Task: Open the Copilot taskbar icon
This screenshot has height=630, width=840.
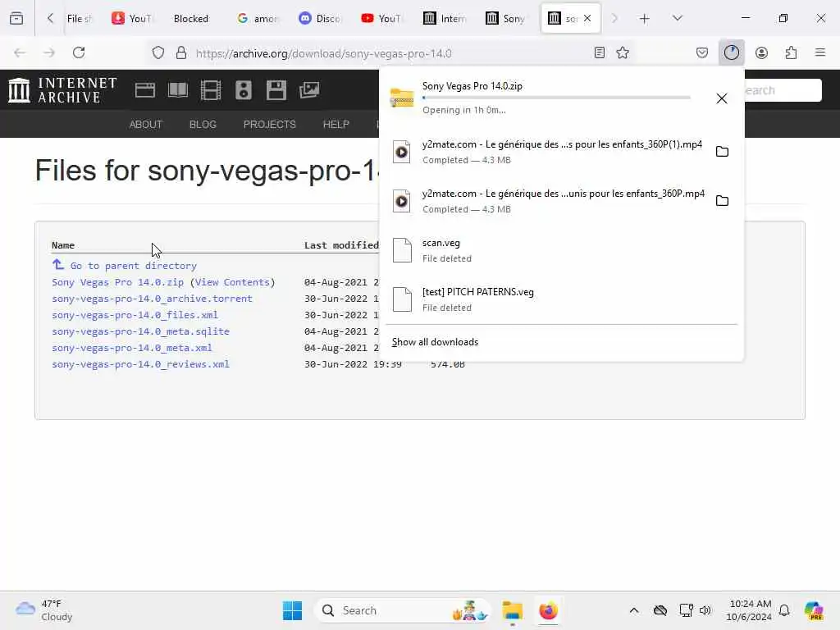Action: 813,610
